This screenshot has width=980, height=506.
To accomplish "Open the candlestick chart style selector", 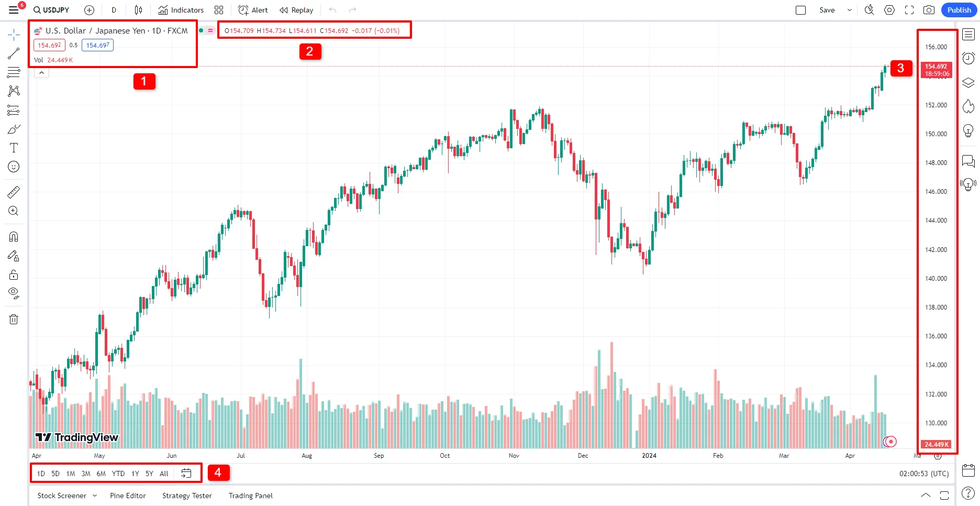I will (x=138, y=10).
